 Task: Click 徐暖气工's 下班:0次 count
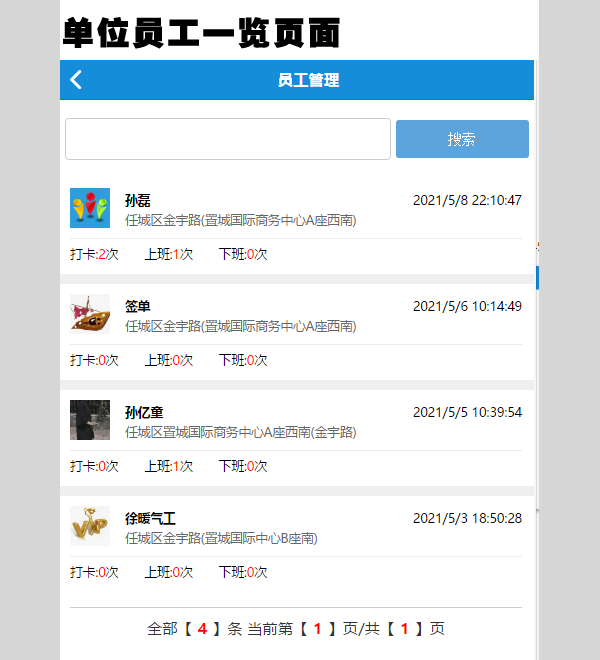tap(243, 572)
